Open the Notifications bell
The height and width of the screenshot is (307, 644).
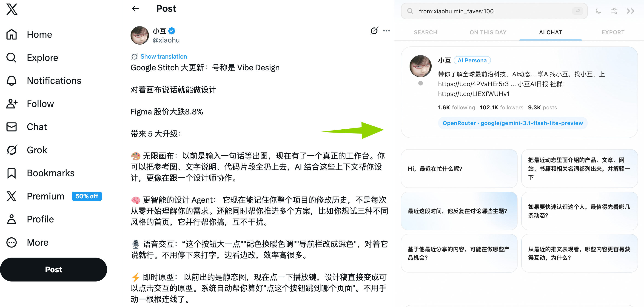pyautogui.click(x=12, y=81)
